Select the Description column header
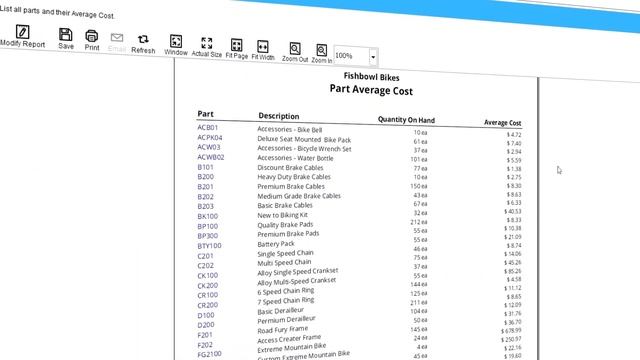Viewport: 640px width, 360px height. pos(279,116)
